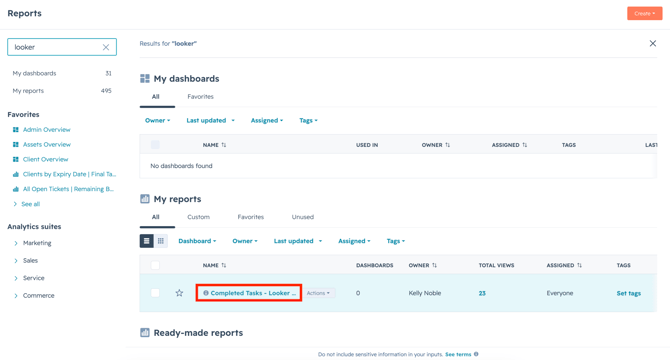Viewport: 670px width, 360px height.
Task: Open Completed Tasks - Looker report
Action: click(x=253, y=293)
